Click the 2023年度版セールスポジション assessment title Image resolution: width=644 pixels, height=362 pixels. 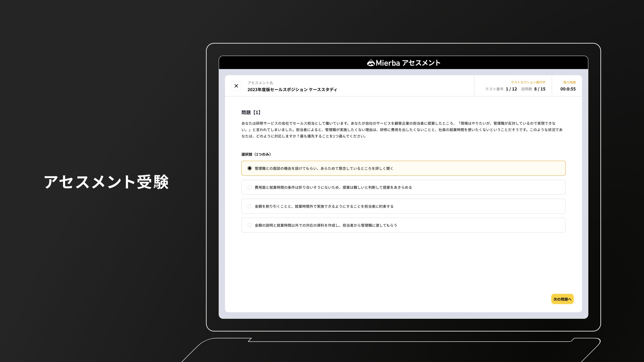point(292,90)
